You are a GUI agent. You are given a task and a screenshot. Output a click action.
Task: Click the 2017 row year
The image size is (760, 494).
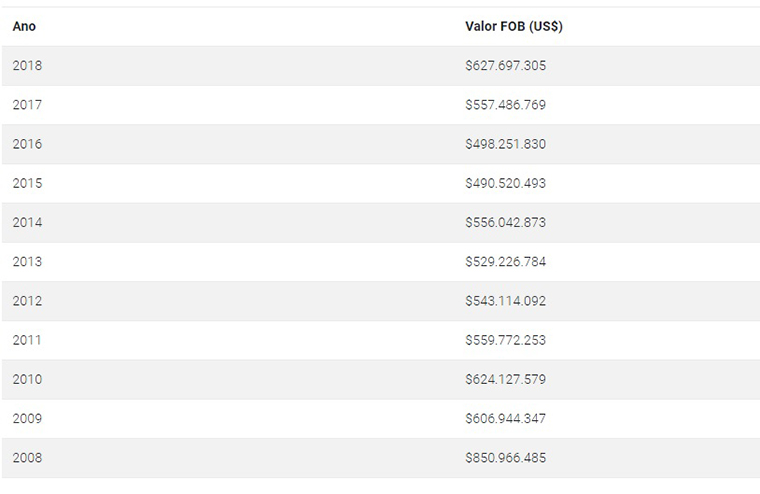tap(27, 105)
